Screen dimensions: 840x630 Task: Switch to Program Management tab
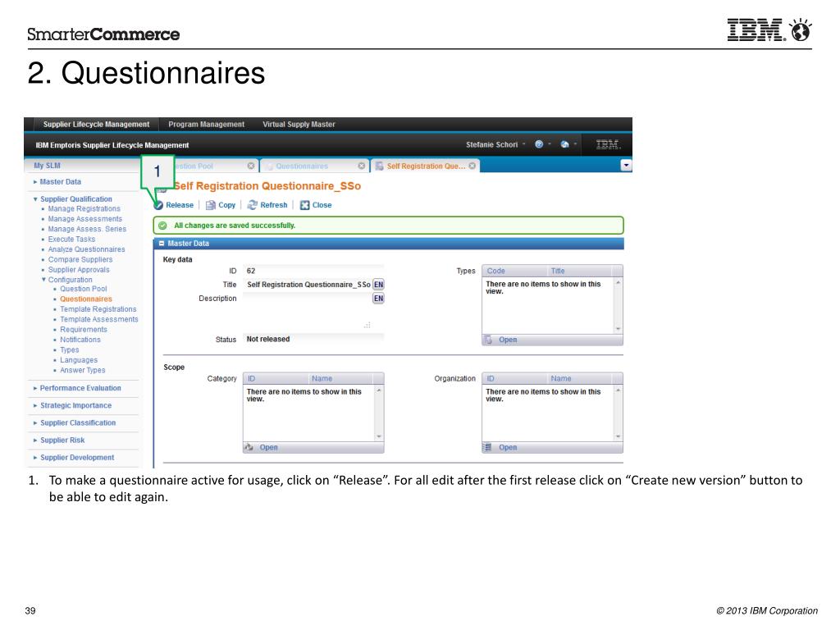(x=206, y=125)
